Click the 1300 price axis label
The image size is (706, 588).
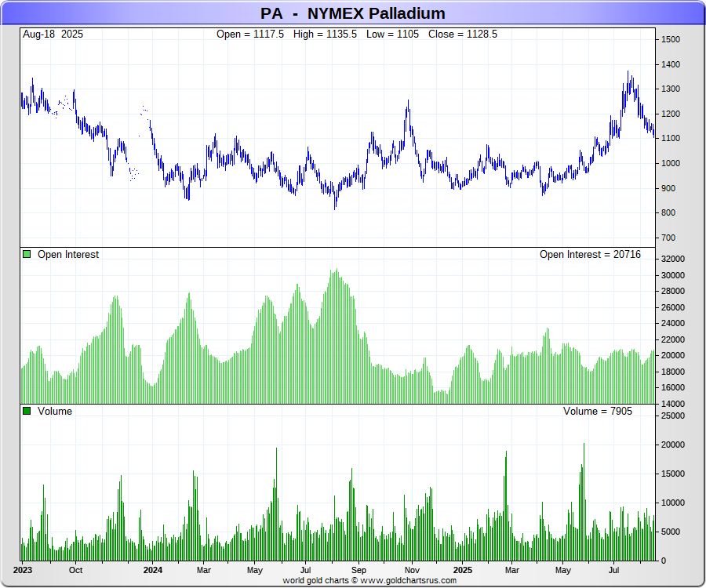point(671,89)
